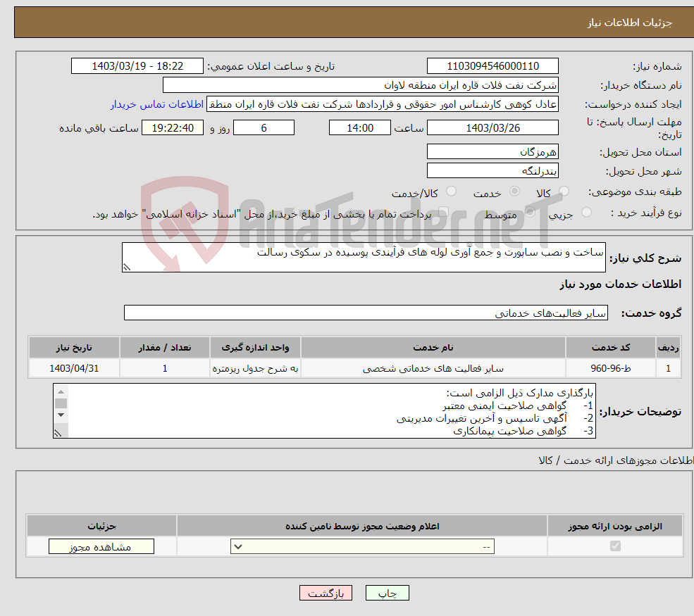Click the buyer organization name field
694x616 pixels.
[360, 85]
